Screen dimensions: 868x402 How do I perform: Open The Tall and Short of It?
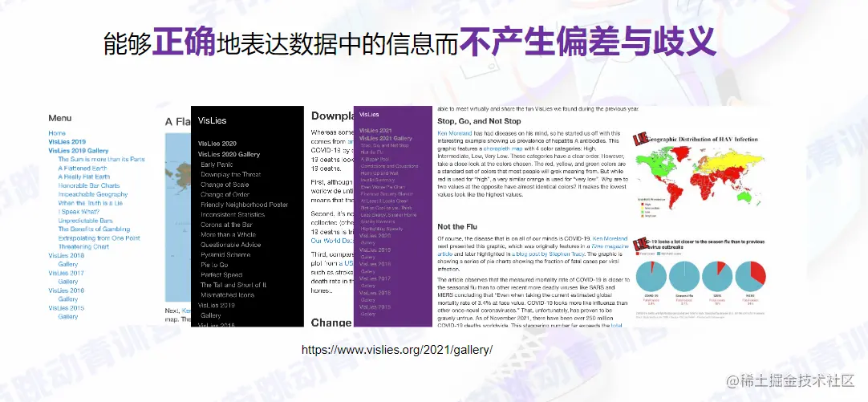(233, 285)
